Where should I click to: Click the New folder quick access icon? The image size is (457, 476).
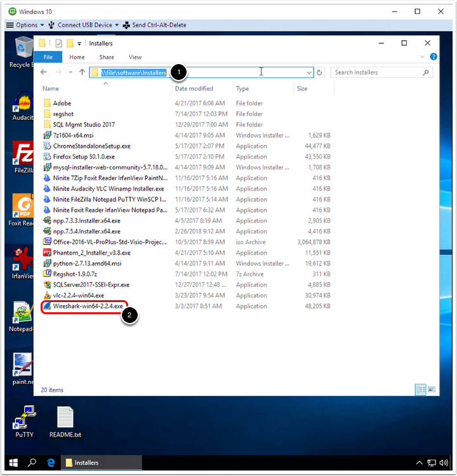pyautogui.click(x=70, y=43)
